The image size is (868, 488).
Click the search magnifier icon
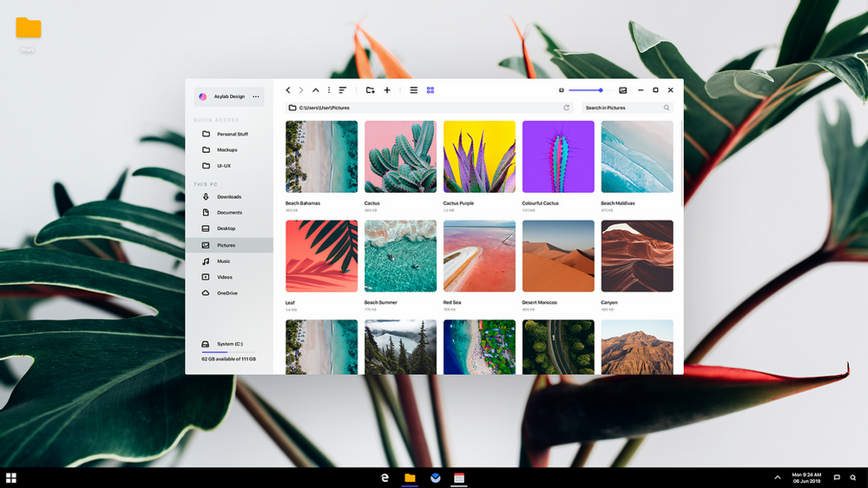tap(667, 108)
